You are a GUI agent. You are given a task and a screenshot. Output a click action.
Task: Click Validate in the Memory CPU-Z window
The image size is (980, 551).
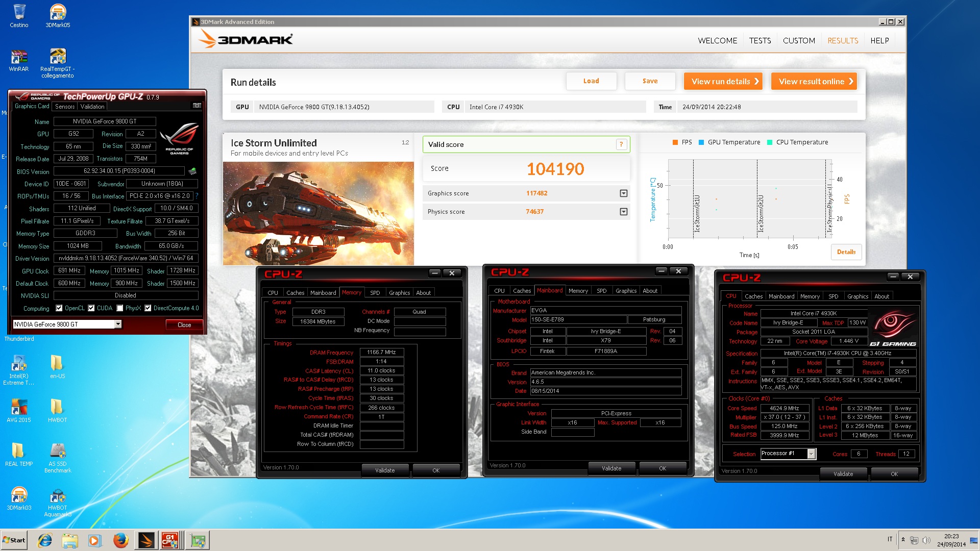(x=385, y=470)
